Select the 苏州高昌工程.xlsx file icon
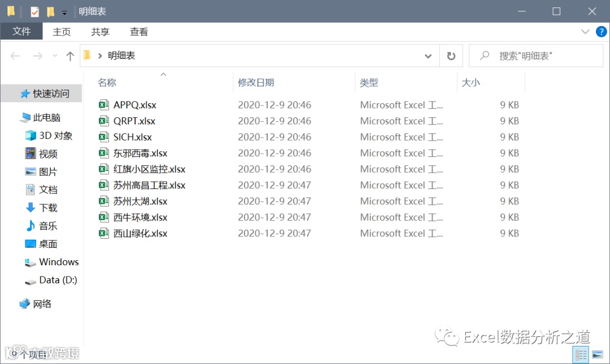The width and height of the screenshot is (610, 364). click(103, 185)
